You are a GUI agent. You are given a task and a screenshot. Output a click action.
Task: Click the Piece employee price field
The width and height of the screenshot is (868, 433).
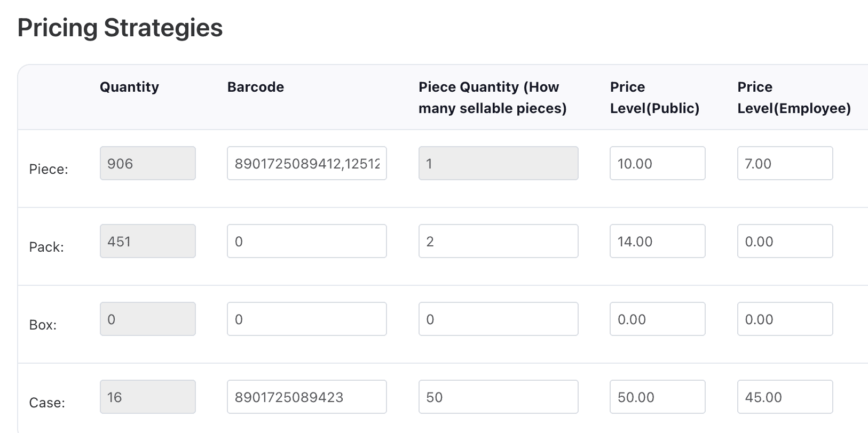785,163
